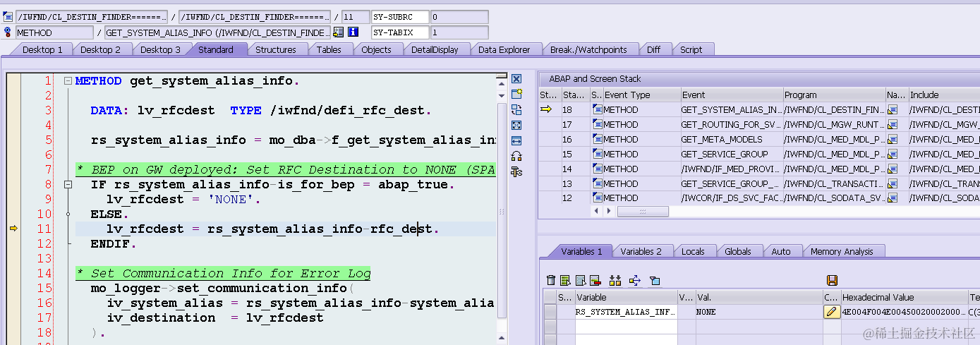980x345 pixels.
Task: Click the program icon left of main program field
Action: [8, 17]
